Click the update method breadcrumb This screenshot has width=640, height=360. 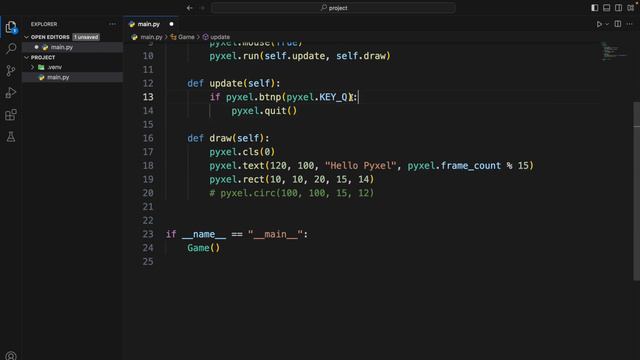(x=220, y=37)
